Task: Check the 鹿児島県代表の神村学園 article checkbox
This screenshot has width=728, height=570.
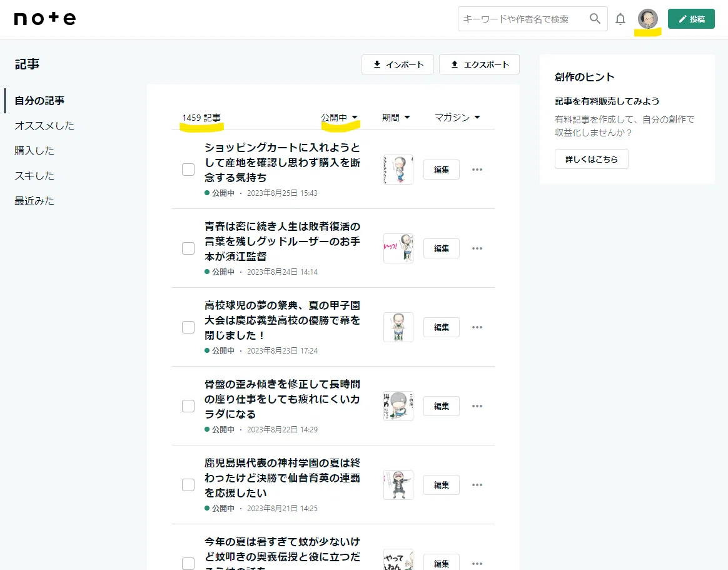Action: point(188,485)
